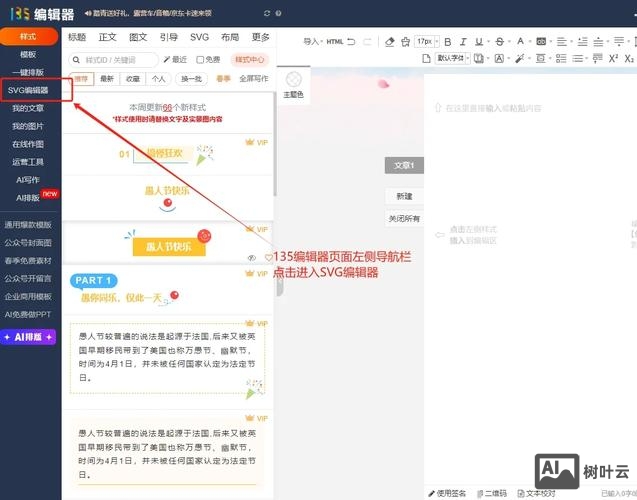
Task: Open the alignment dropdown arrow
Action: click(x=571, y=42)
